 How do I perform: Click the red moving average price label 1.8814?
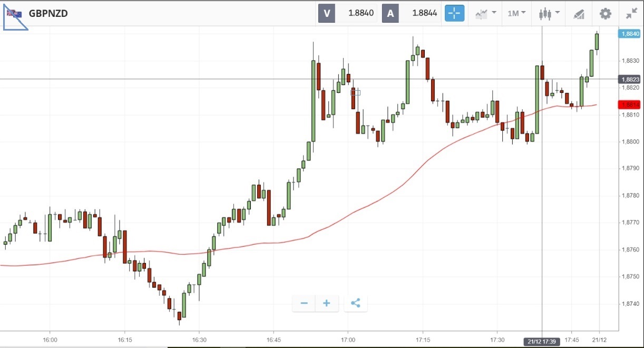pos(630,104)
